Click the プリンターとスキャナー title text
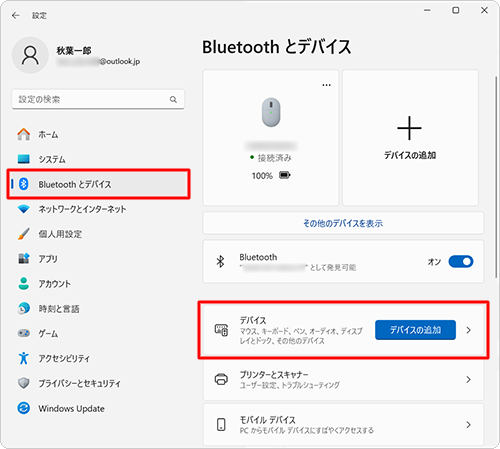This screenshot has width=500, height=449. pyautogui.click(x=274, y=374)
